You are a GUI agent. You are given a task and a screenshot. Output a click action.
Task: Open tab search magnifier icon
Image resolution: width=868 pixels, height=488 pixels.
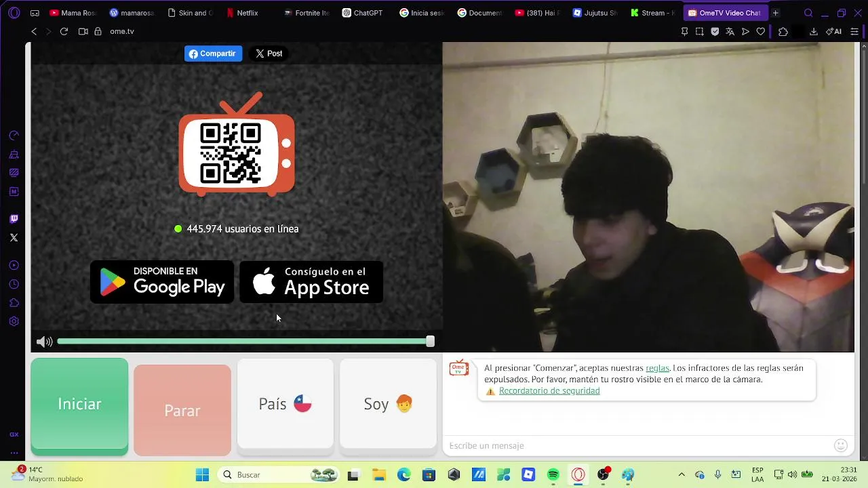[x=808, y=13]
